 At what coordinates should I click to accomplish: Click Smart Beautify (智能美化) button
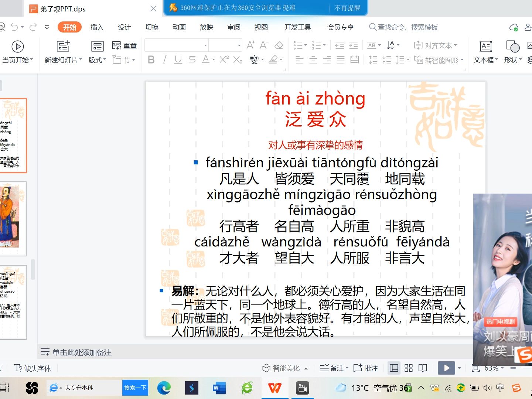click(x=281, y=368)
